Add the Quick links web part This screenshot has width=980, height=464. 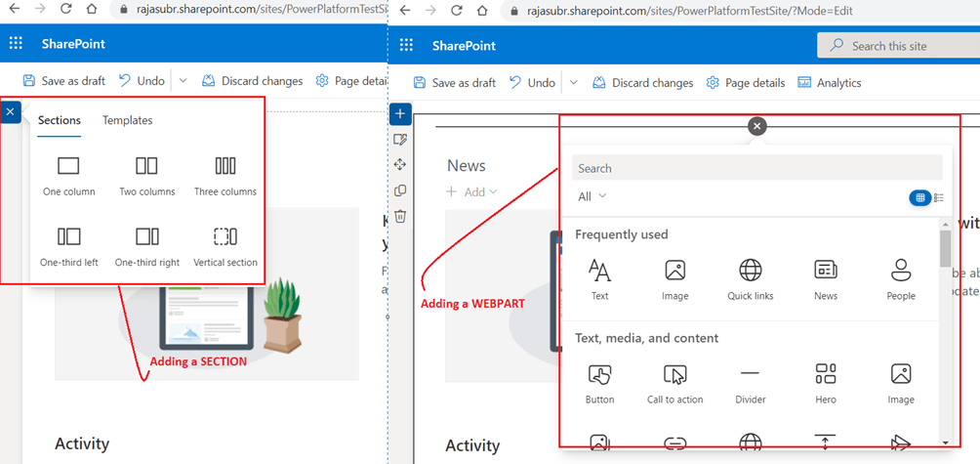pyautogui.click(x=750, y=279)
